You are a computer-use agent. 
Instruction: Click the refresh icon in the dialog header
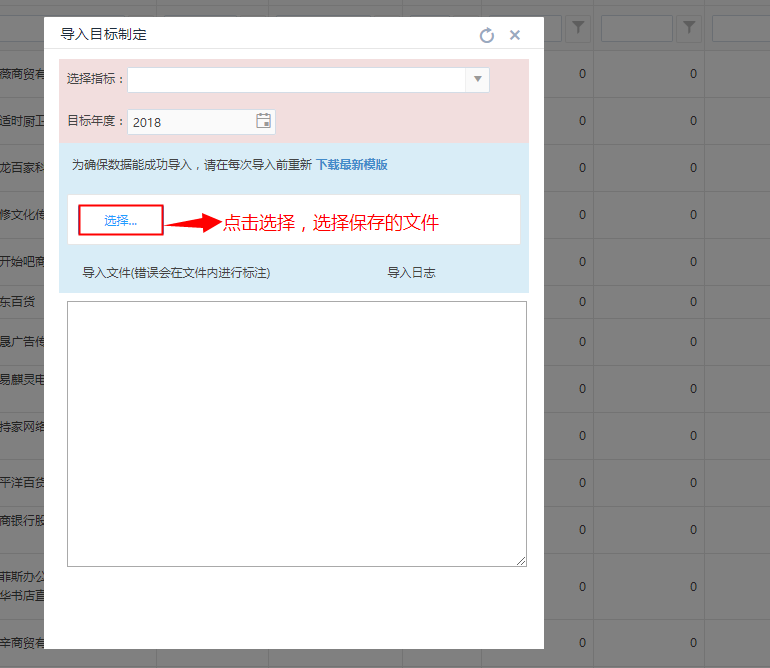click(487, 35)
